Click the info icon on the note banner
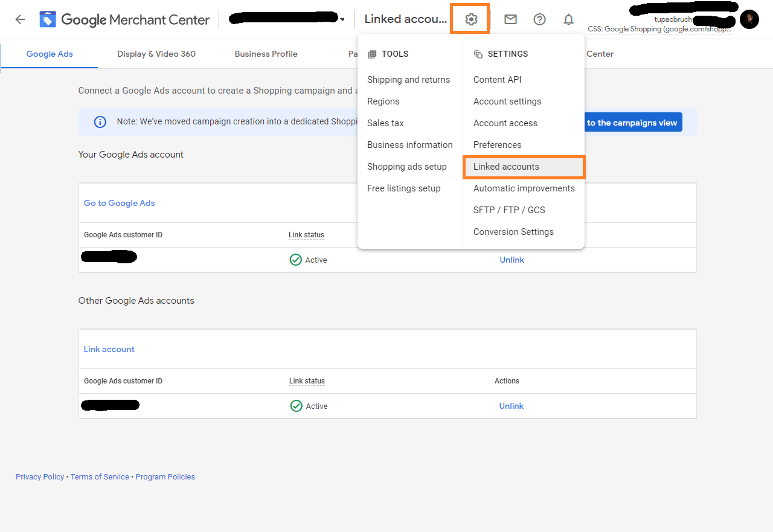The image size is (773, 532). point(100,121)
